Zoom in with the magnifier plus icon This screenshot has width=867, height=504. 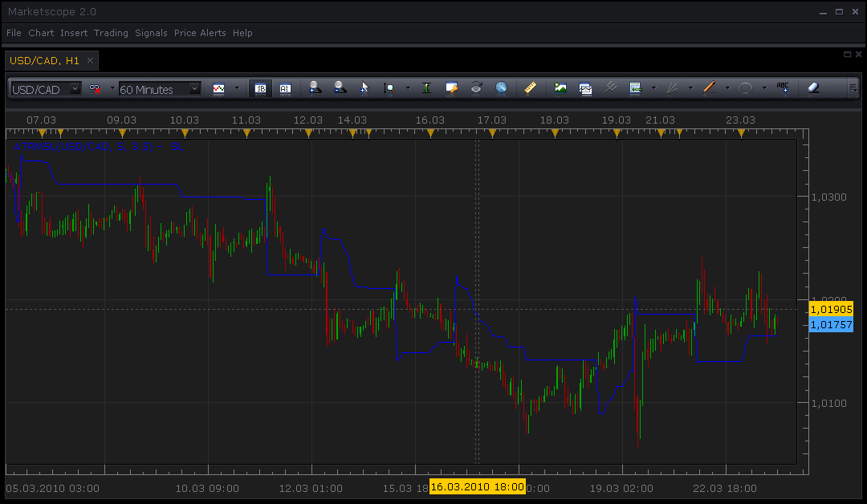click(x=315, y=87)
